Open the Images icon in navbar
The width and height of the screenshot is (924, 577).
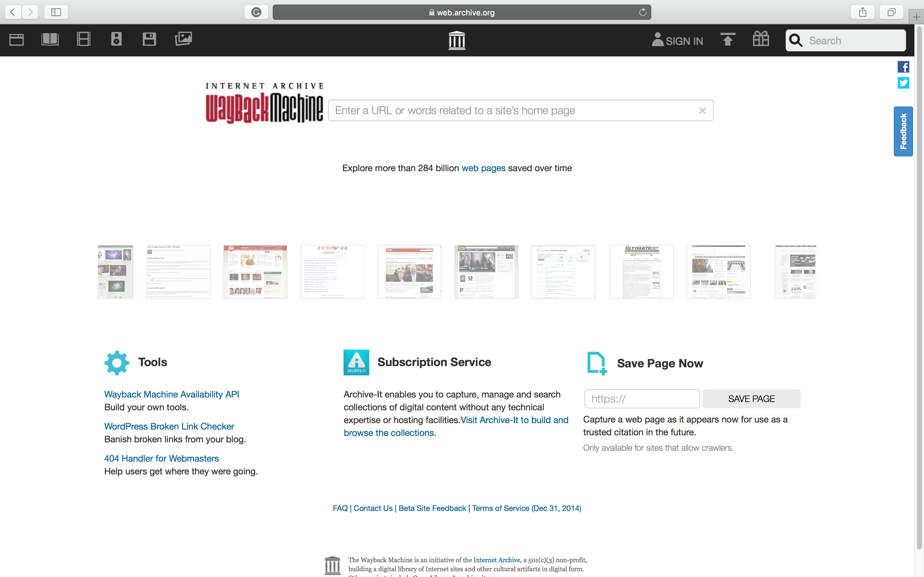(183, 39)
